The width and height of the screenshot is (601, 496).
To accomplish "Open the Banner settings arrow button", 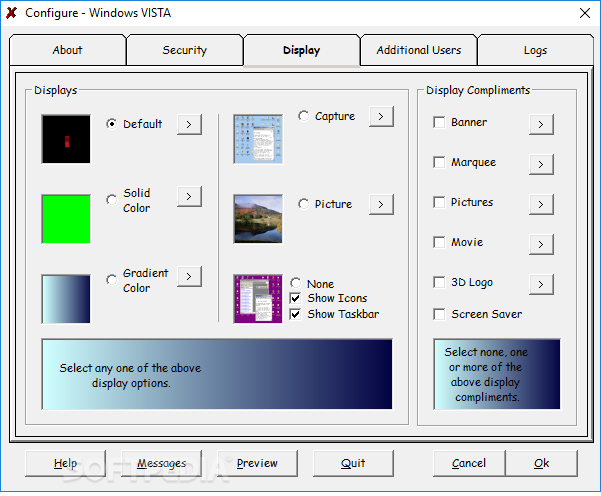I will click(x=541, y=124).
